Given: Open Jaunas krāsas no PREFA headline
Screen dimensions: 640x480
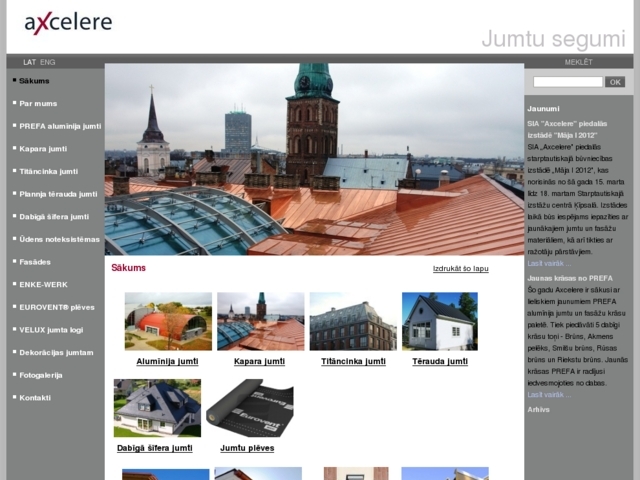Looking at the screenshot, I should coord(570,278).
